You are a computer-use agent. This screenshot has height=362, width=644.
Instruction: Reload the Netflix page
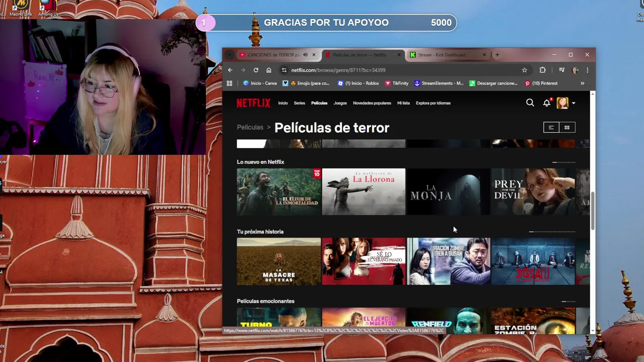256,70
